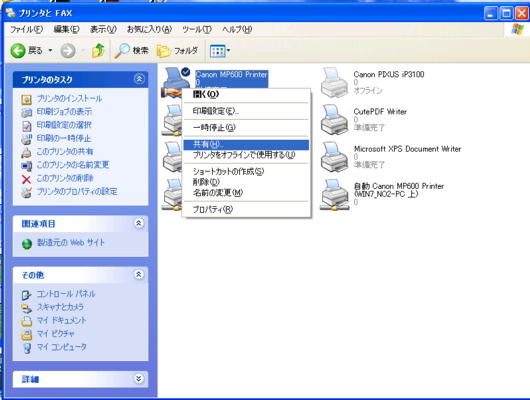Open Search with magnifier icon
Viewport: 530px width, 400px height.
[x=122, y=51]
